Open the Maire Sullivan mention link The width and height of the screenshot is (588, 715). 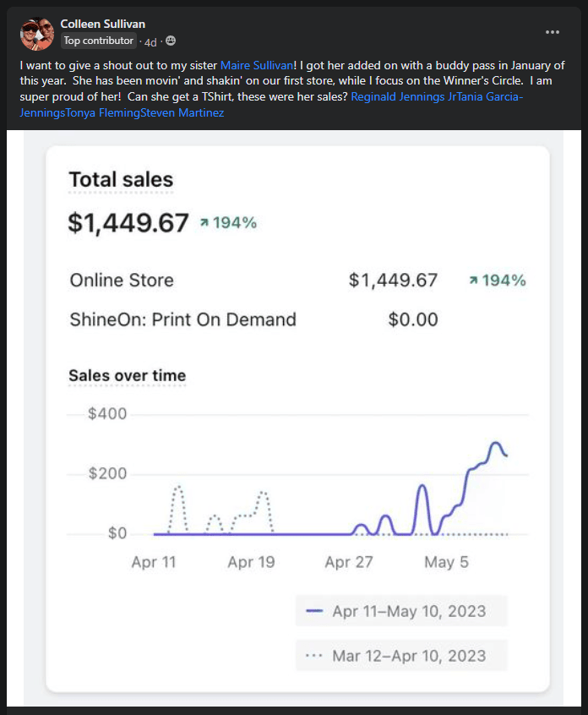(257, 65)
